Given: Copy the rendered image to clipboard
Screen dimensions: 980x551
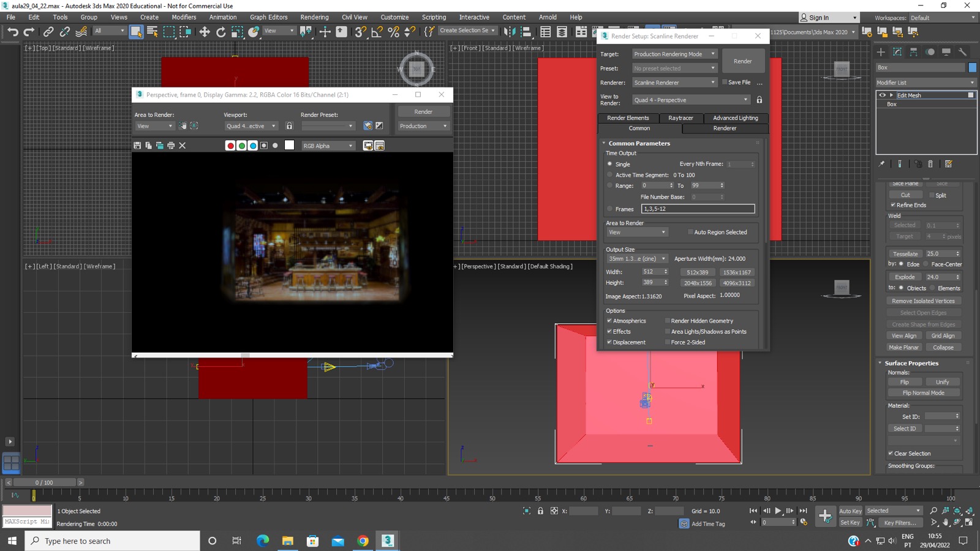Looking at the screenshot, I should [x=148, y=146].
